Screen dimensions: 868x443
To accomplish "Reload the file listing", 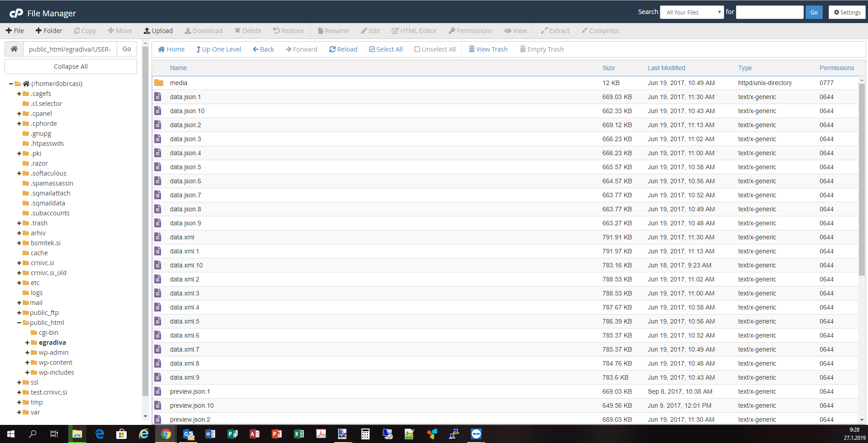I will [x=343, y=49].
